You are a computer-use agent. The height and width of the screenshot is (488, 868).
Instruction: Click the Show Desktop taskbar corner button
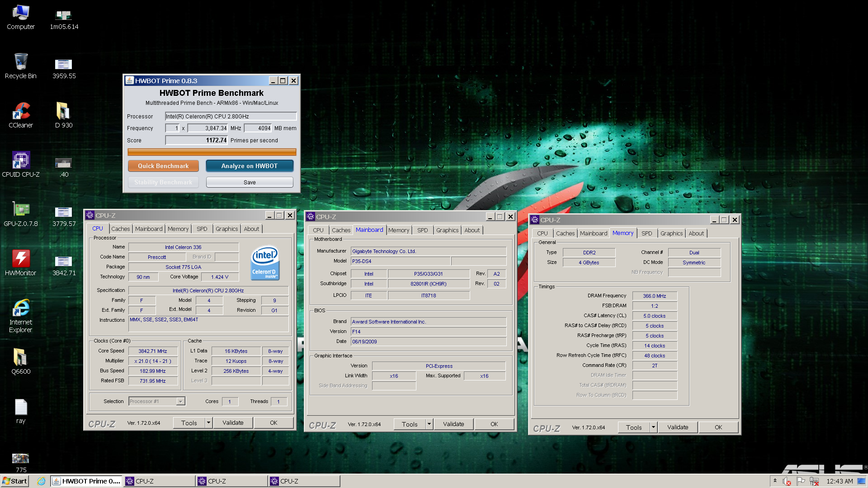click(862, 481)
